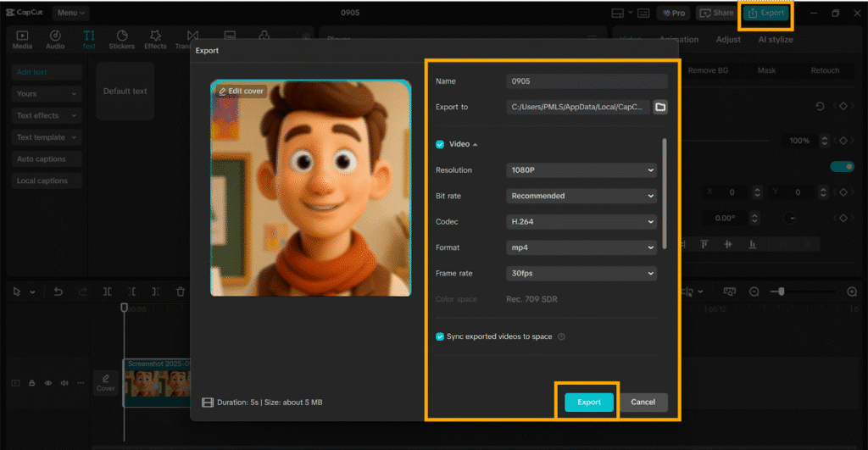Click the align vertical center icon
The image size is (868, 450).
pyautogui.click(x=728, y=244)
